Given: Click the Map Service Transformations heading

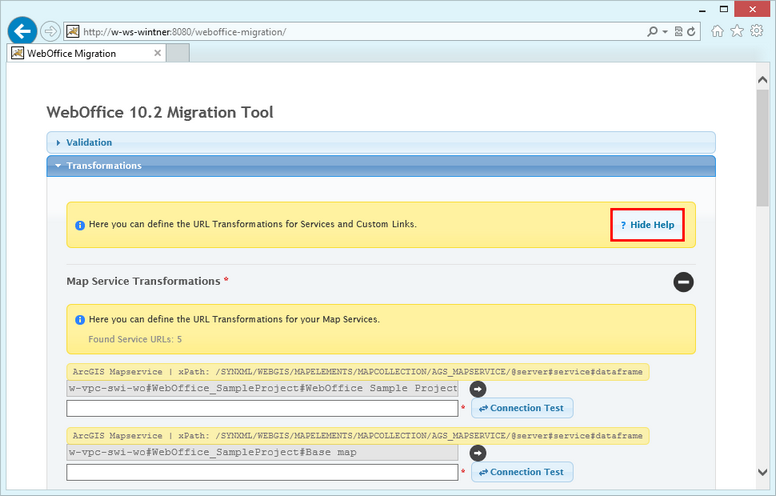Looking at the screenshot, I should tap(144, 281).
